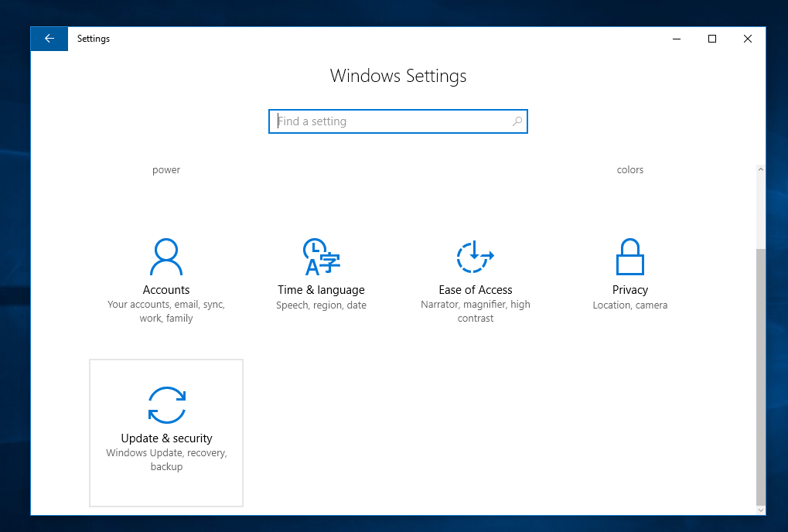Open the Ease of Access icon
Viewport: 788px width, 532px height.
tap(476, 257)
